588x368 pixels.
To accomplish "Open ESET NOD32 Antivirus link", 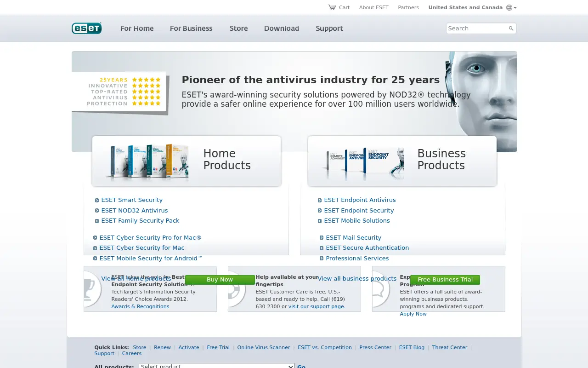I will (x=135, y=211).
